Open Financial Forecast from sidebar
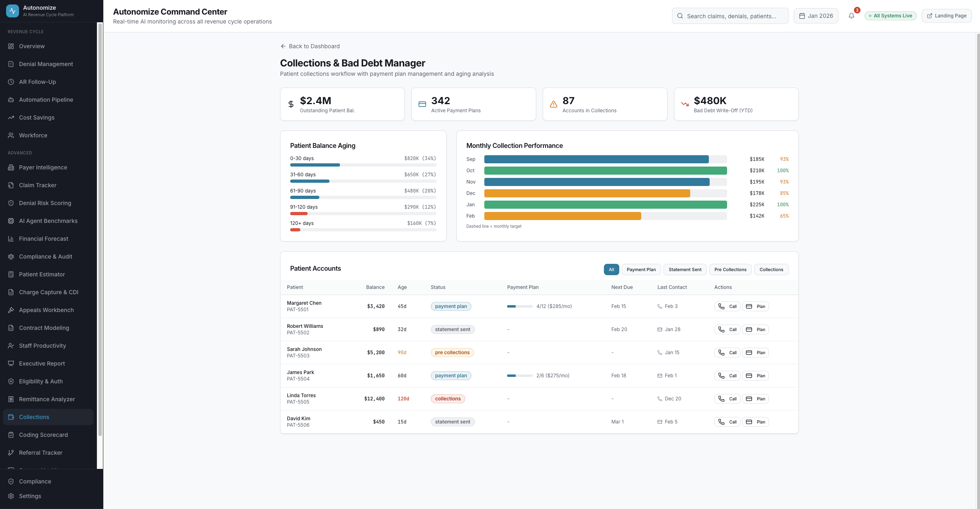 43,239
